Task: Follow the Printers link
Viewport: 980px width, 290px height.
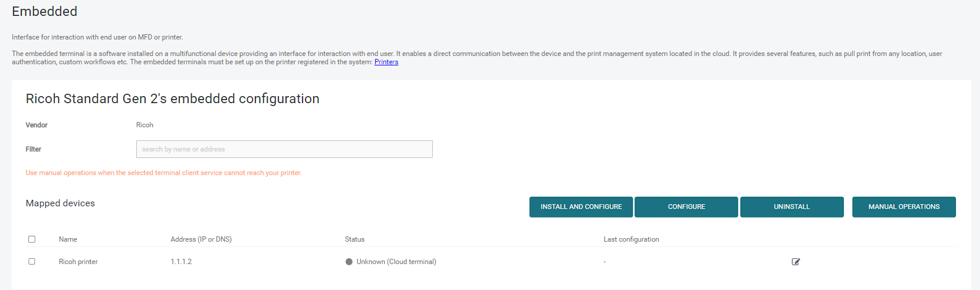Action: (386, 62)
